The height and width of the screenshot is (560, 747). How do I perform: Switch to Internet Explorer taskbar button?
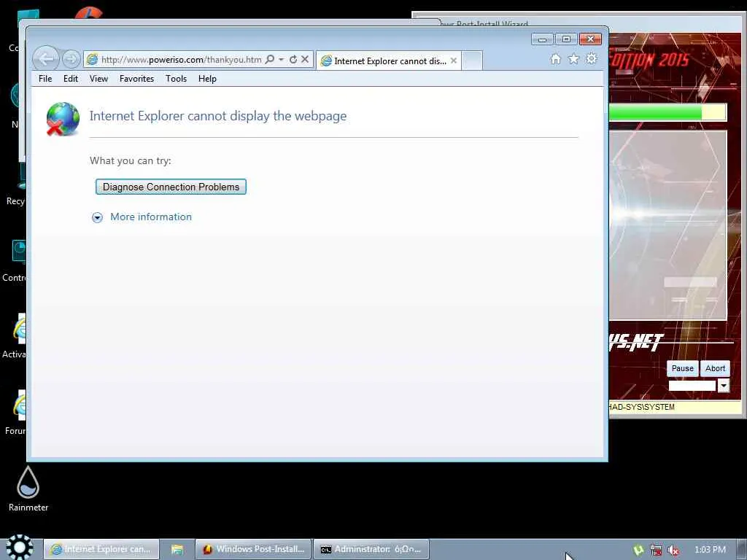pyautogui.click(x=101, y=549)
